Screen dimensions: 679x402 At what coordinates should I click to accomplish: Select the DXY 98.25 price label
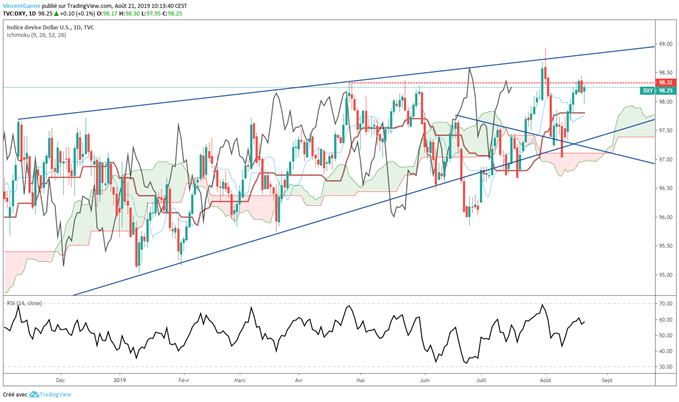click(658, 91)
